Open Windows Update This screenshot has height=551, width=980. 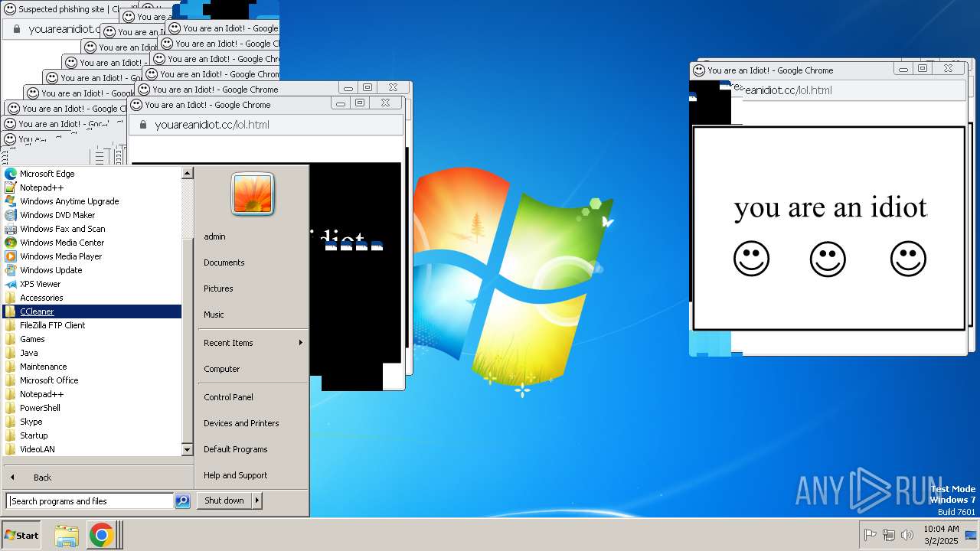pyautogui.click(x=92, y=270)
